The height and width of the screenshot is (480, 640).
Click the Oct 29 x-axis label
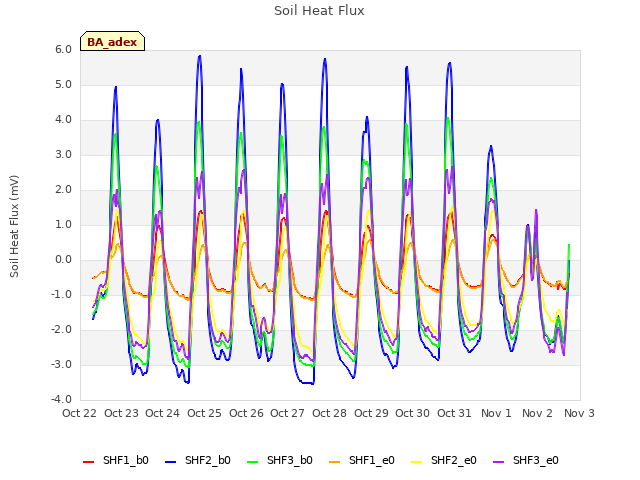point(371,413)
